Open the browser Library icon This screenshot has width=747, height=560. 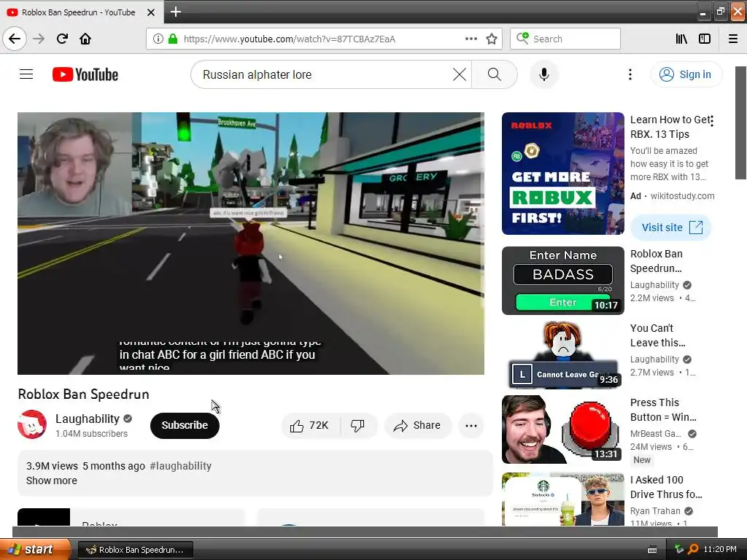(681, 39)
